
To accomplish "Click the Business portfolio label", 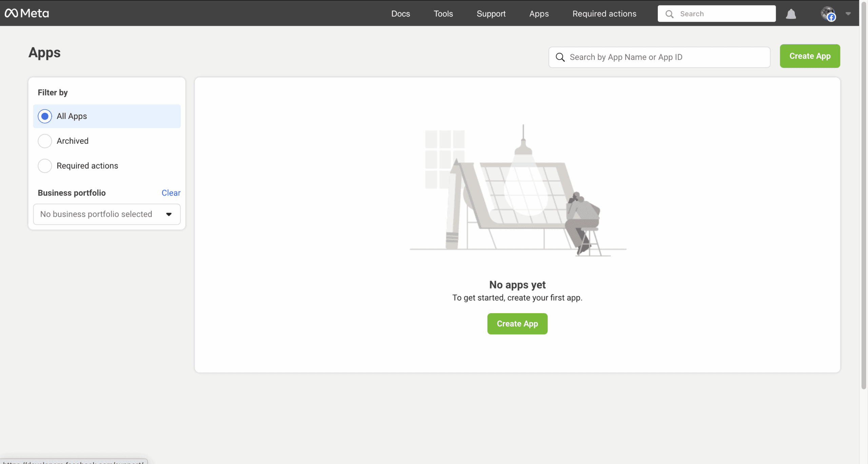I will point(72,193).
